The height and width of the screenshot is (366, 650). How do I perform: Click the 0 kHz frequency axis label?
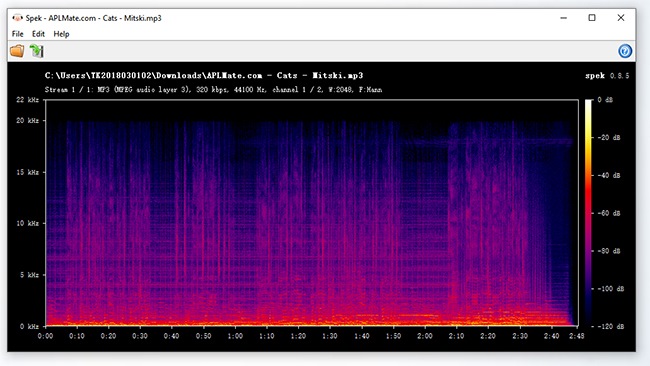pyautogui.click(x=29, y=326)
